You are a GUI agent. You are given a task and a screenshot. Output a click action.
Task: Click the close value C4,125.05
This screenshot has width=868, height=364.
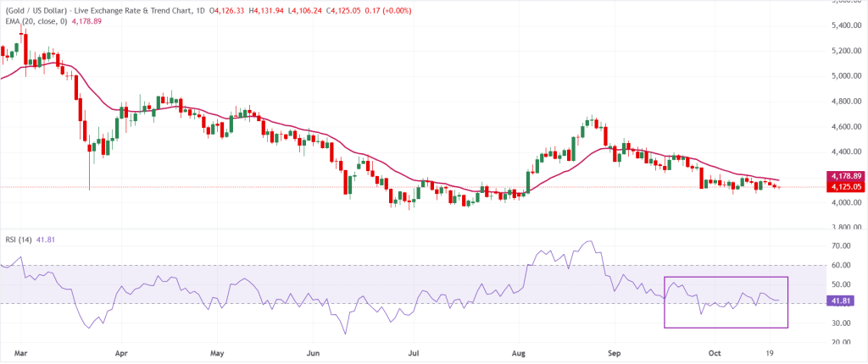click(x=342, y=11)
